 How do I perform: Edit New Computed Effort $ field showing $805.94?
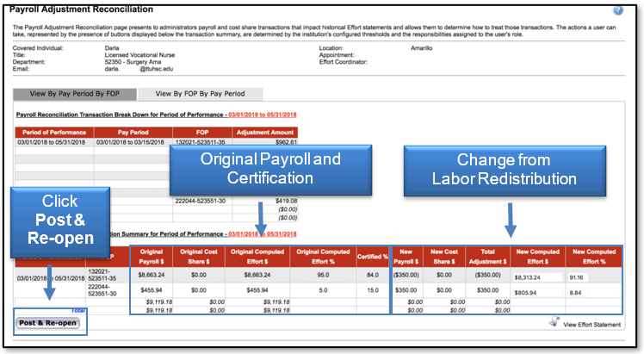click(x=537, y=293)
